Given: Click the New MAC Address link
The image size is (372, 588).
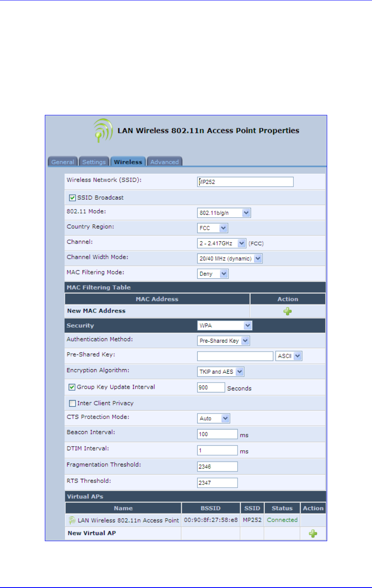Looking at the screenshot, I should coord(96,311).
